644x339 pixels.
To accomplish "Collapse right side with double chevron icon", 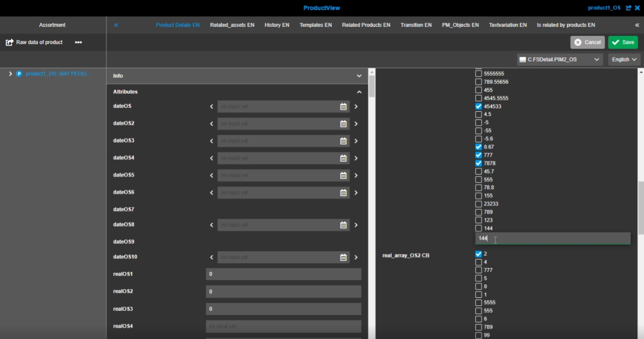I will (x=637, y=25).
